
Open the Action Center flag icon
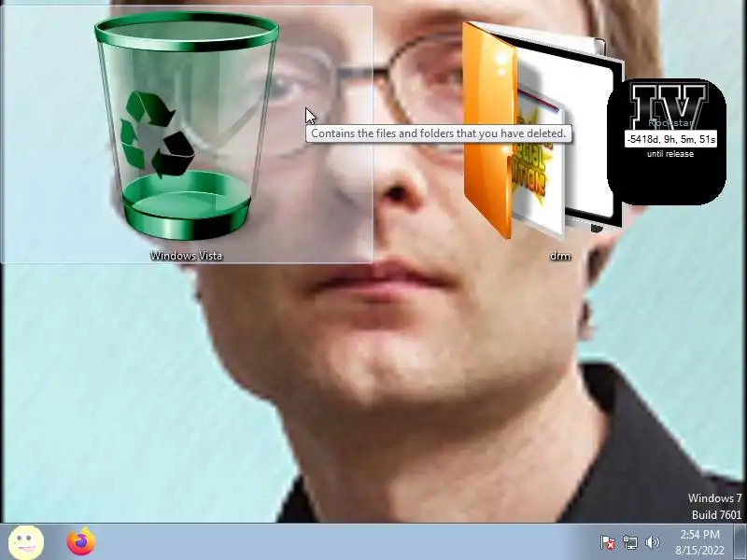tap(608, 542)
